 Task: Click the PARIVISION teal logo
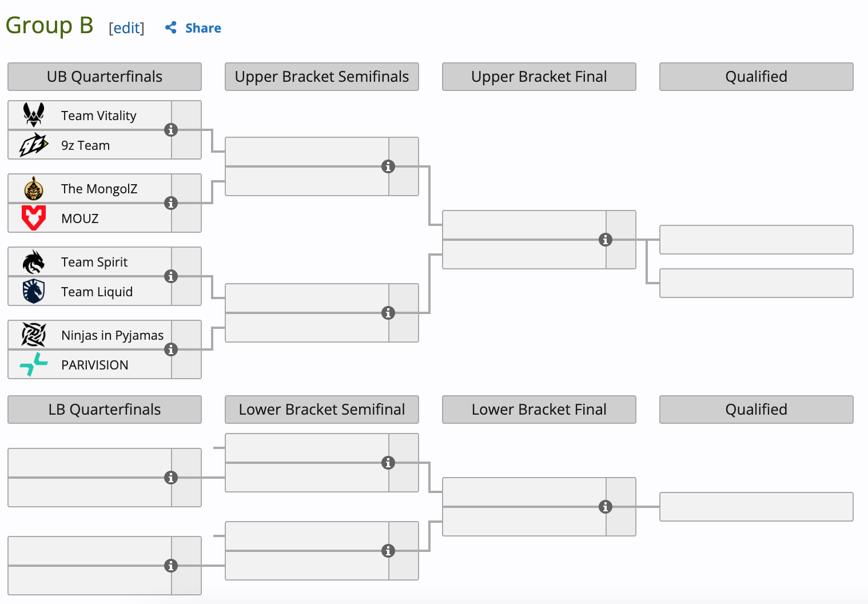[x=34, y=364]
